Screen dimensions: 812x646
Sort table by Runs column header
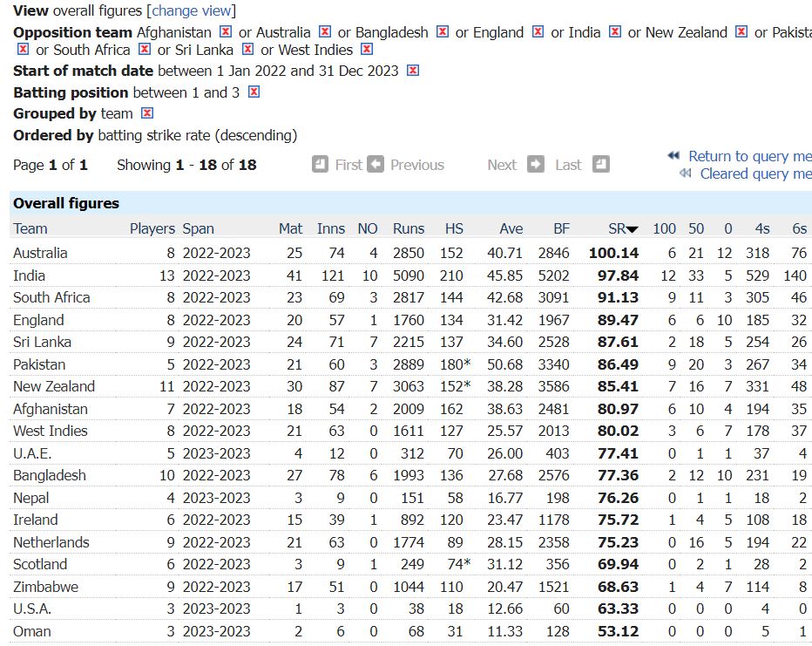409,228
